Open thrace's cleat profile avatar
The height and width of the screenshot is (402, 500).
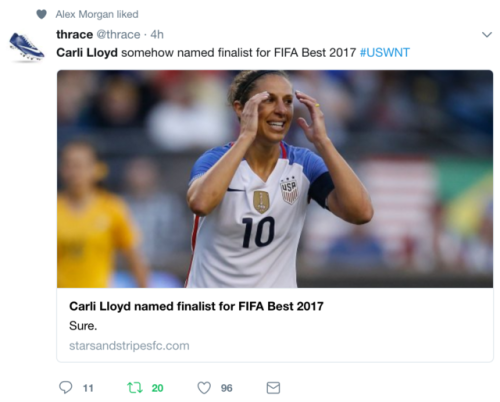point(26,47)
